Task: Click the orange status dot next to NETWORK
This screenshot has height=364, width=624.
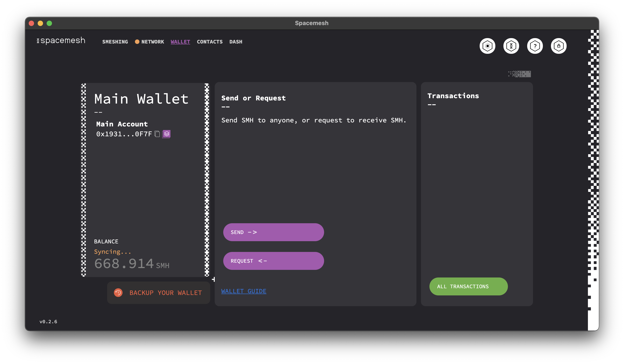Action: [x=137, y=42]
